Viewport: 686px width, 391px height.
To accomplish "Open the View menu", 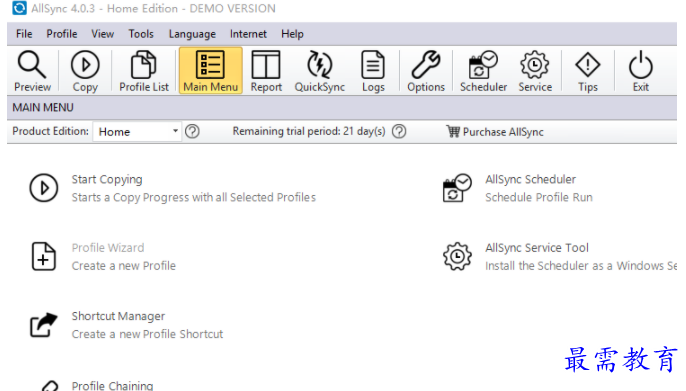I will pos(102,34).
